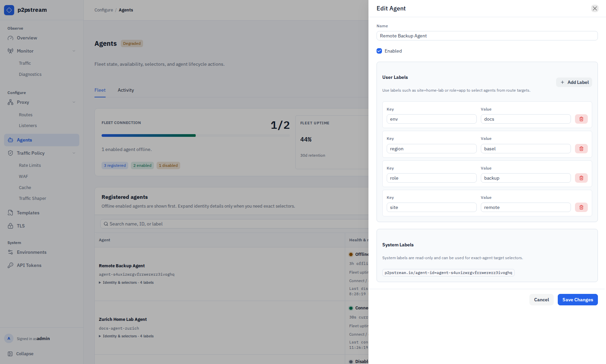Click the '3 registered' badge

pyautogui.click(x=115, y=165)
